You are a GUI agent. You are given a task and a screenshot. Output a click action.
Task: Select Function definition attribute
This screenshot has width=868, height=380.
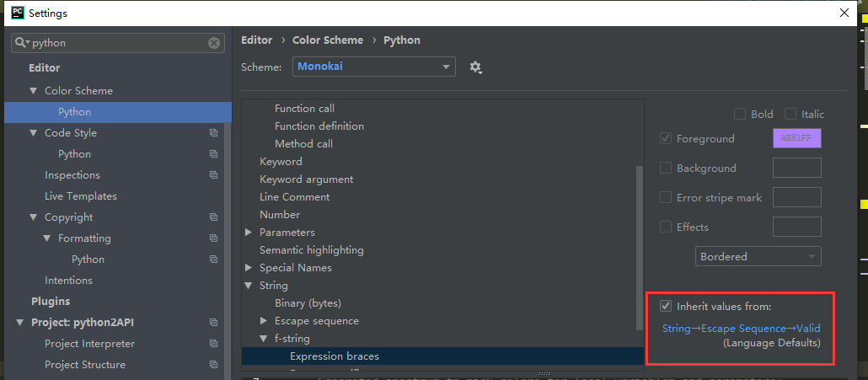click(319, 126)
